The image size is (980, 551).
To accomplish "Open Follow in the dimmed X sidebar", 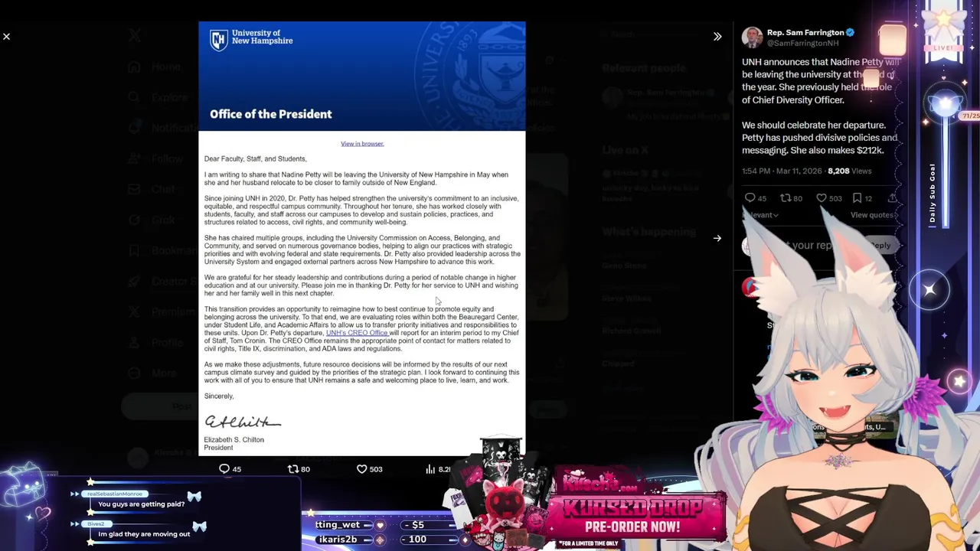I will (x=166, y=159).
